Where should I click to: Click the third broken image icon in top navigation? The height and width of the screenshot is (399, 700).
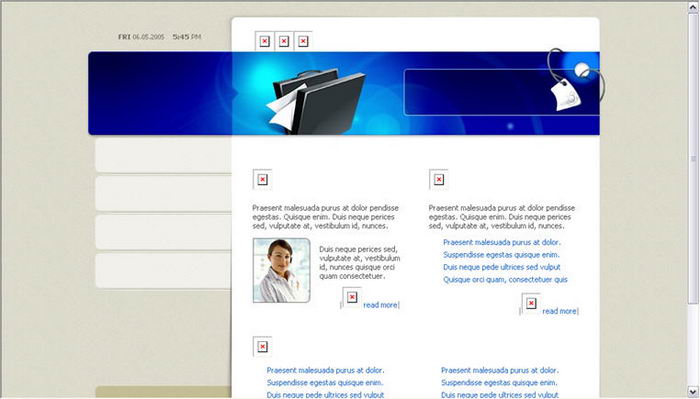coord(303,41)
